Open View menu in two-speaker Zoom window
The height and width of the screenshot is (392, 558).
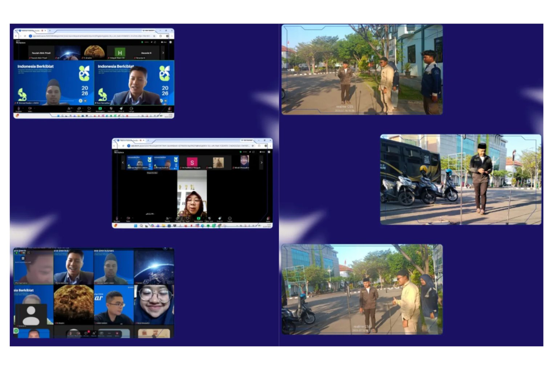point(164,42)
